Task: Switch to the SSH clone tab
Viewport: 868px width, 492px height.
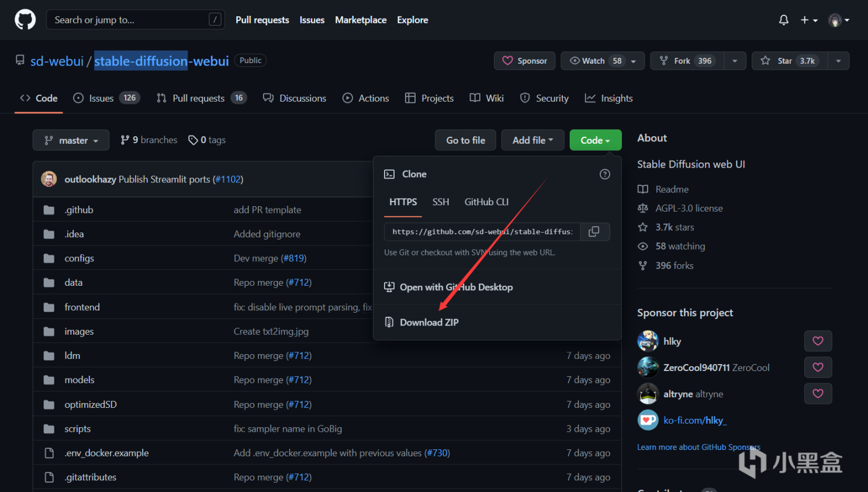Action: pos(441,202)
